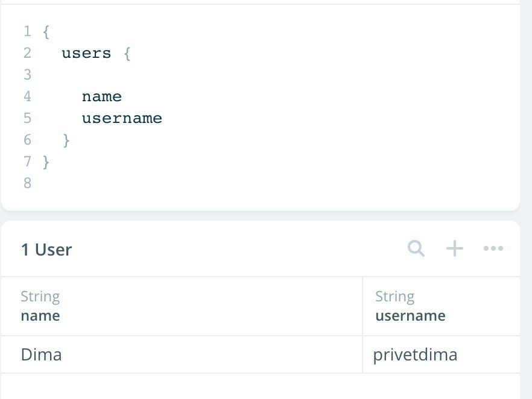Click the privetdima username cell
532x399 pixels.
pyautogui.click(x=442, y=354)
